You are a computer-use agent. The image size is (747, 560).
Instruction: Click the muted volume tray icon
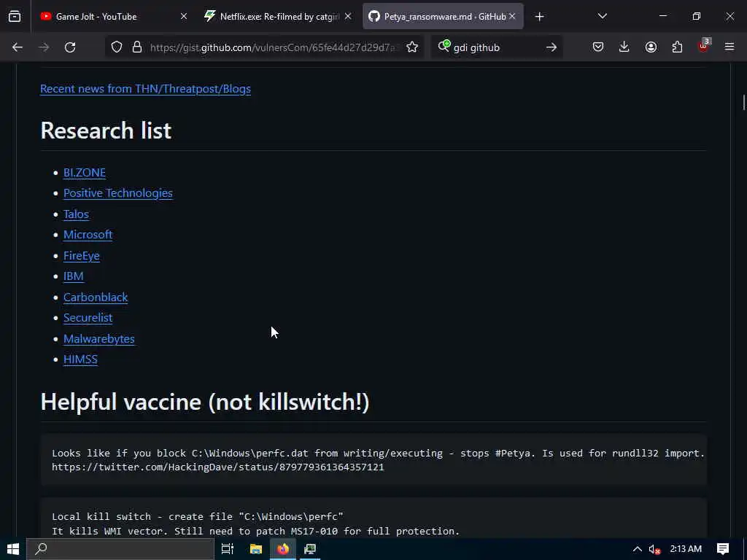coord(654,549)
